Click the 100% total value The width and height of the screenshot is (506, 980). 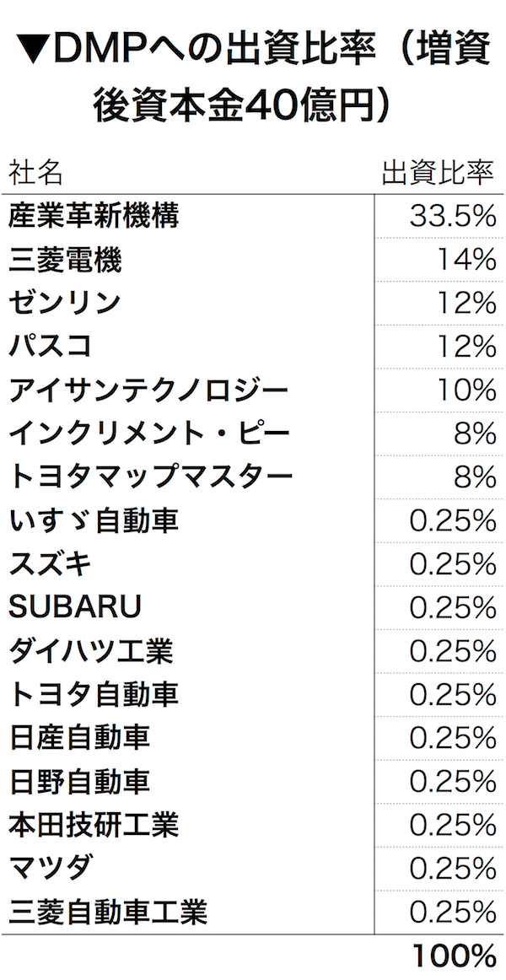click(452, 956)
